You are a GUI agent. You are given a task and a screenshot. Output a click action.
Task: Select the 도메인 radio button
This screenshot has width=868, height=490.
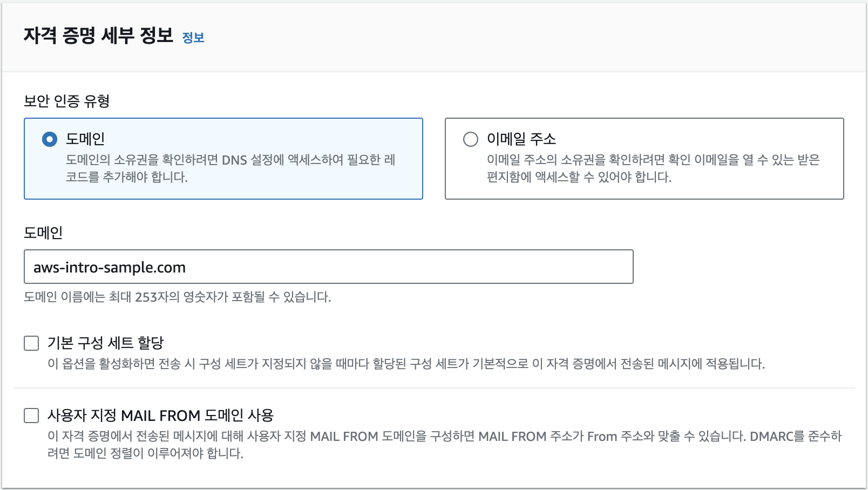point(50,139)
